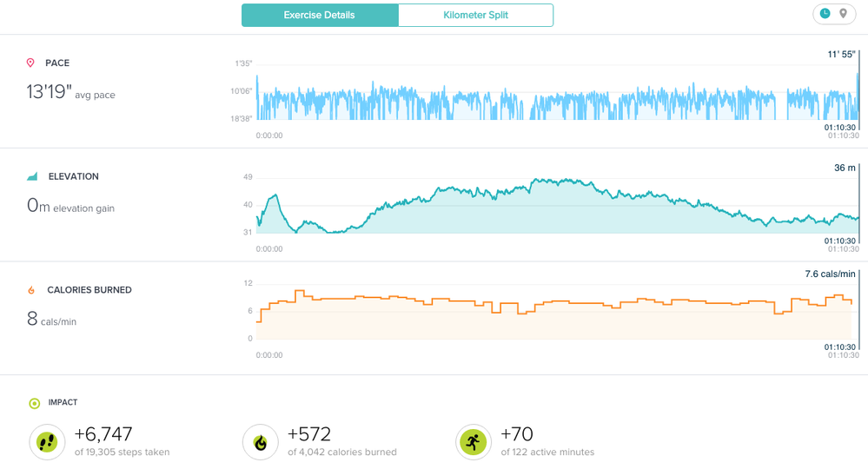
Task: Click the orange Calories Burned flame icon
Action: pos(31,290)
